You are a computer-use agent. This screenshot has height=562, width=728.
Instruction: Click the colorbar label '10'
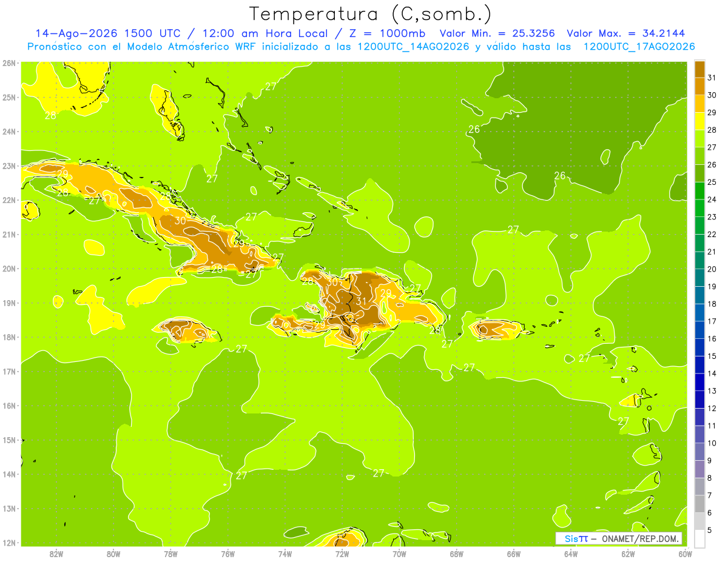pos(712,443)
